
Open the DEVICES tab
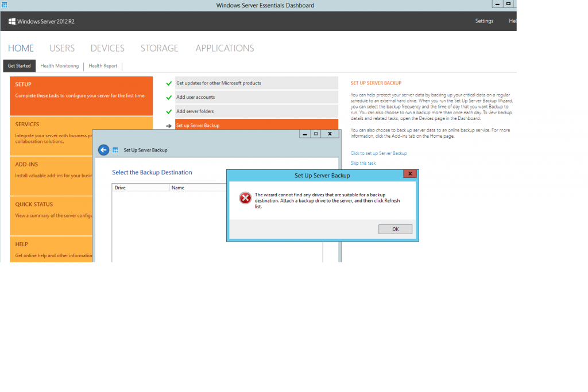pos(107,48)
